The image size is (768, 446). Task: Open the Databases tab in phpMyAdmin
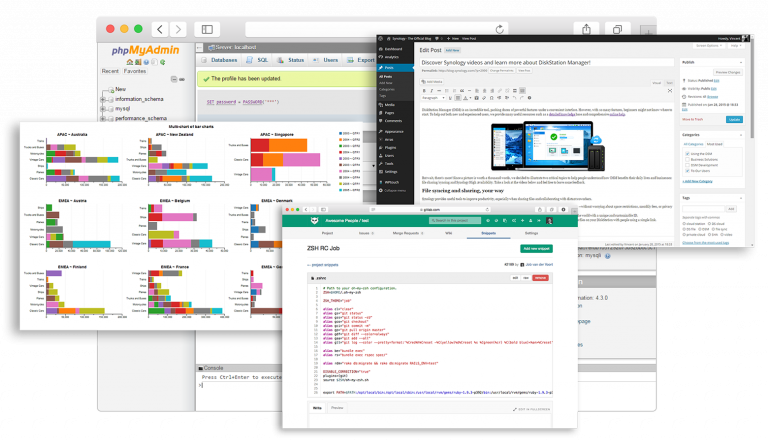(x=219, y=60)
